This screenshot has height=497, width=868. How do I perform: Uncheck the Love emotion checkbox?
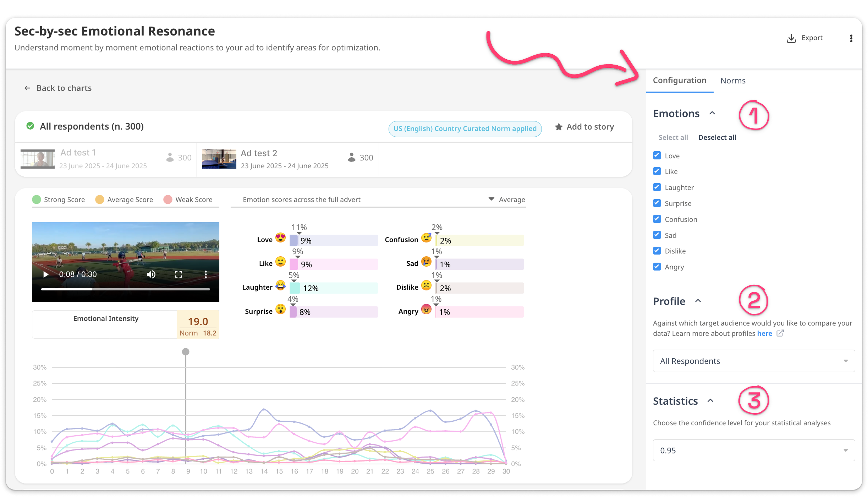click(657, 155)
